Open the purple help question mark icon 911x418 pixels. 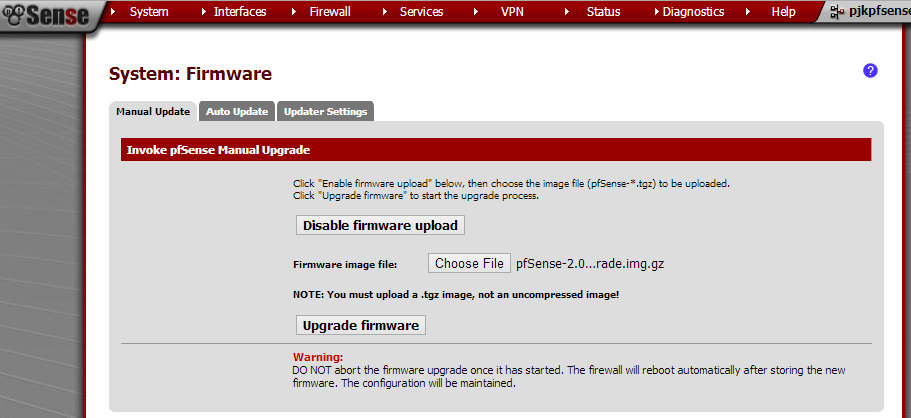(x=870, y=70)
